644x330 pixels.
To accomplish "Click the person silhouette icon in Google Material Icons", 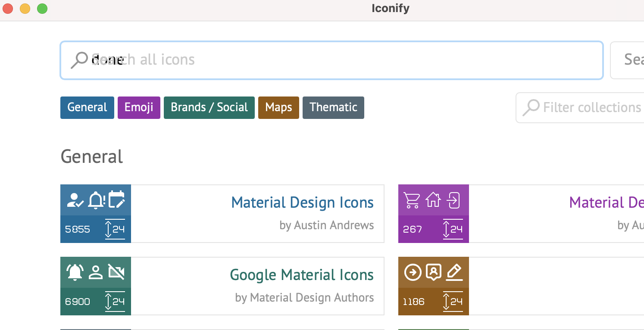I will tap(95, 271).
